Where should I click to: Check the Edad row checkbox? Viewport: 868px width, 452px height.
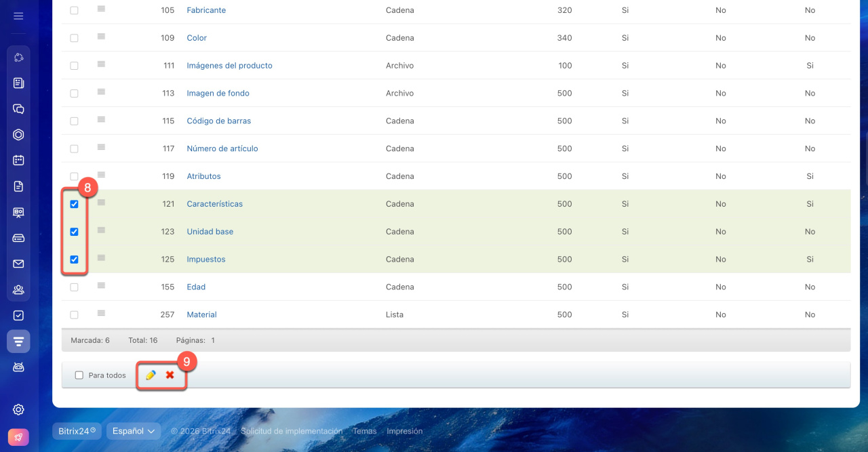[x=75, y=287]
